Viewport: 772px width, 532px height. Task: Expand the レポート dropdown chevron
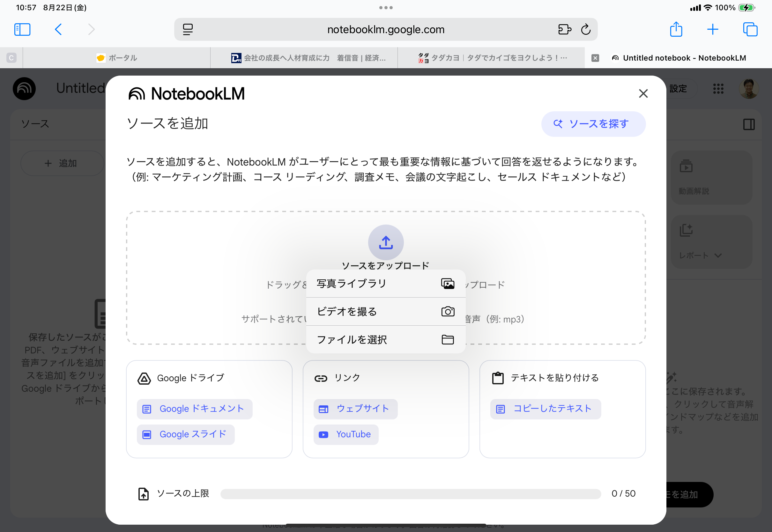tap(718, 256)
